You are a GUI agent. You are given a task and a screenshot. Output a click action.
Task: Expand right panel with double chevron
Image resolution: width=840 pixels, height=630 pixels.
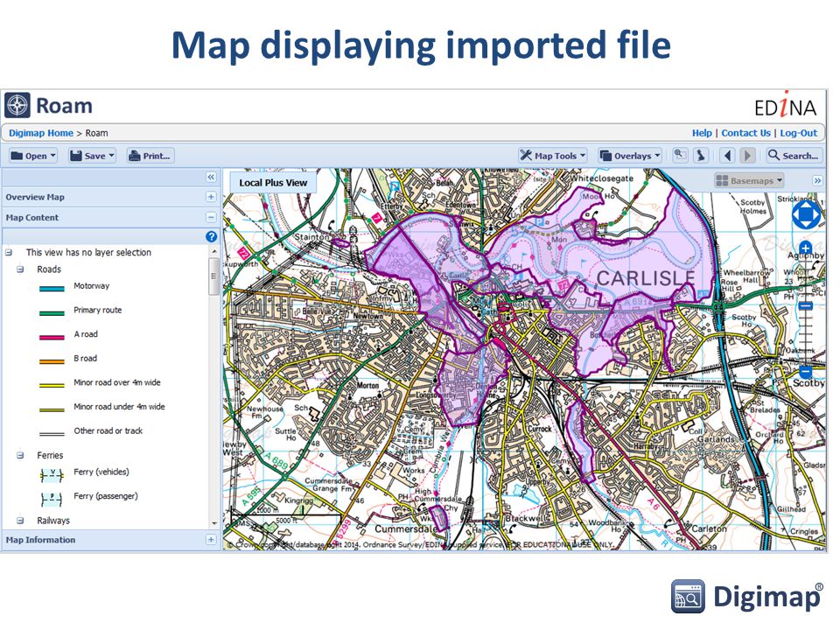point(817,180)
